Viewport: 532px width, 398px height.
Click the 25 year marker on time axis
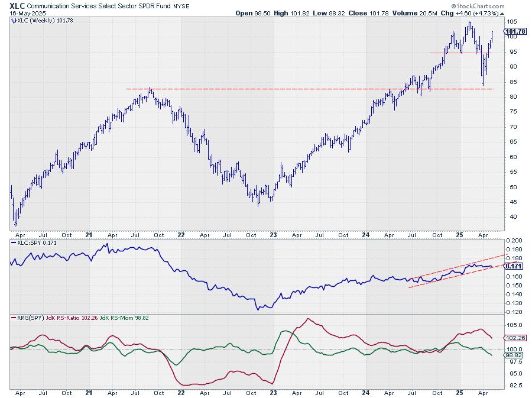point(458,391)
